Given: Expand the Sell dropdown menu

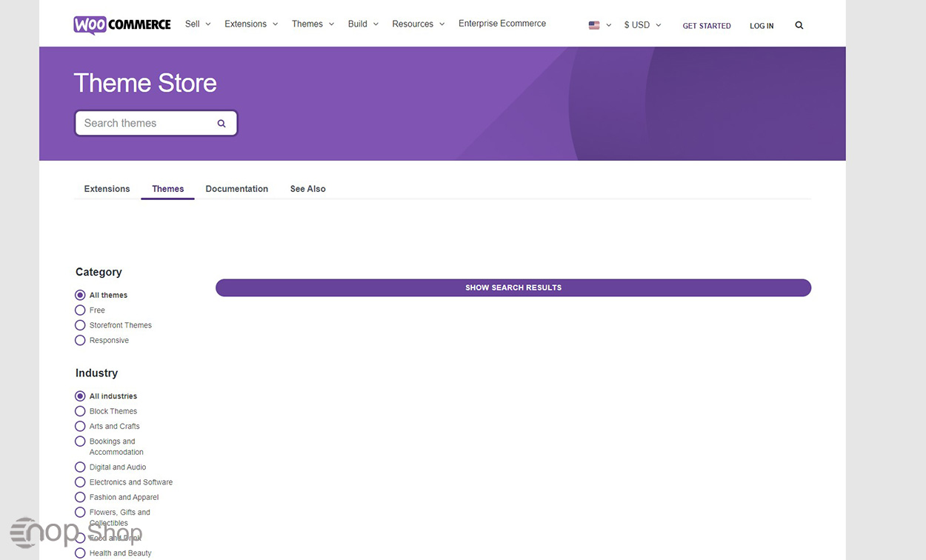Looking at the screenshot, I should 198,24.
